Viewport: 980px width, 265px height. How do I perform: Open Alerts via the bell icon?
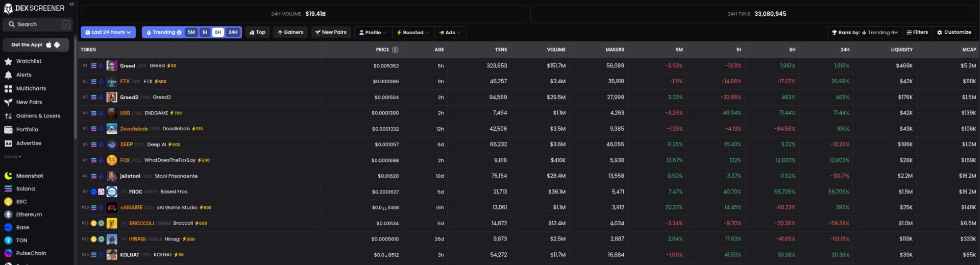[8, 75]
